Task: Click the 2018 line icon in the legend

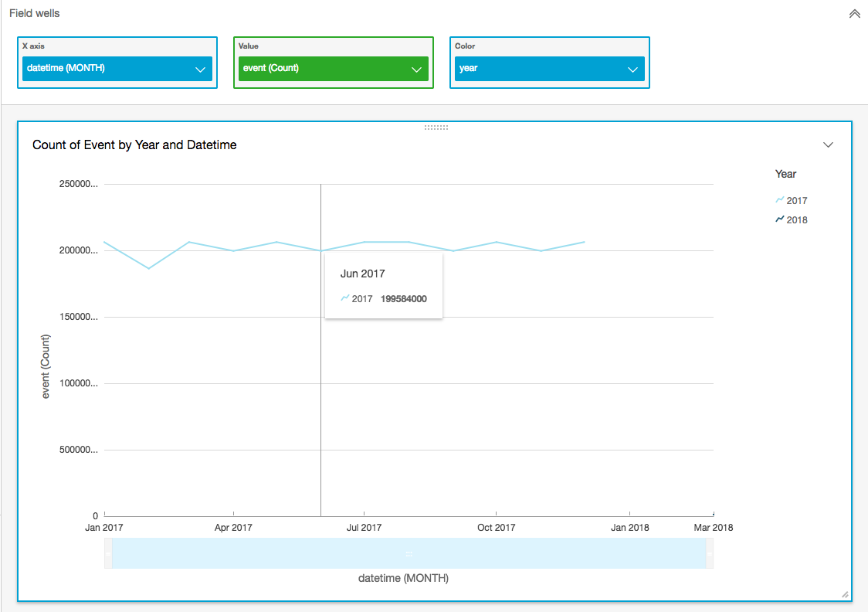Action: 779,219
